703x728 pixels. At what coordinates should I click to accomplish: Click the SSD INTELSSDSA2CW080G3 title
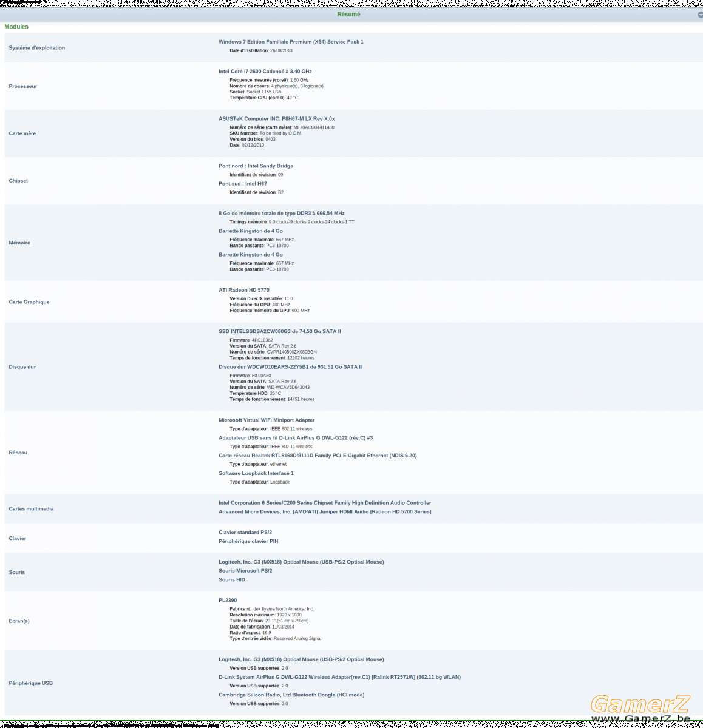tap(280, 332)
